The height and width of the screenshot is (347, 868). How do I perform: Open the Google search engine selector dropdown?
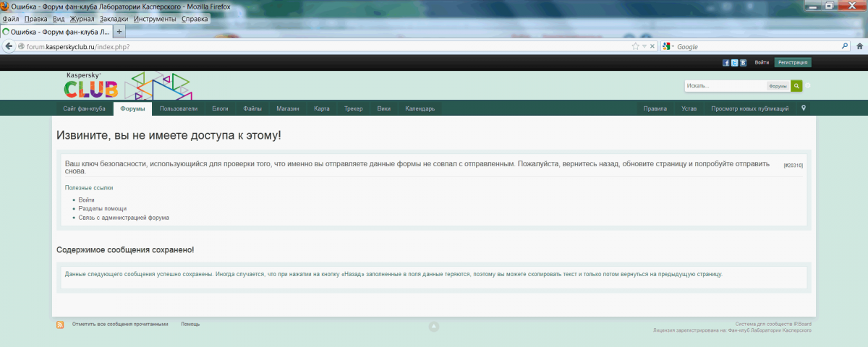click(x=668, y=46)
